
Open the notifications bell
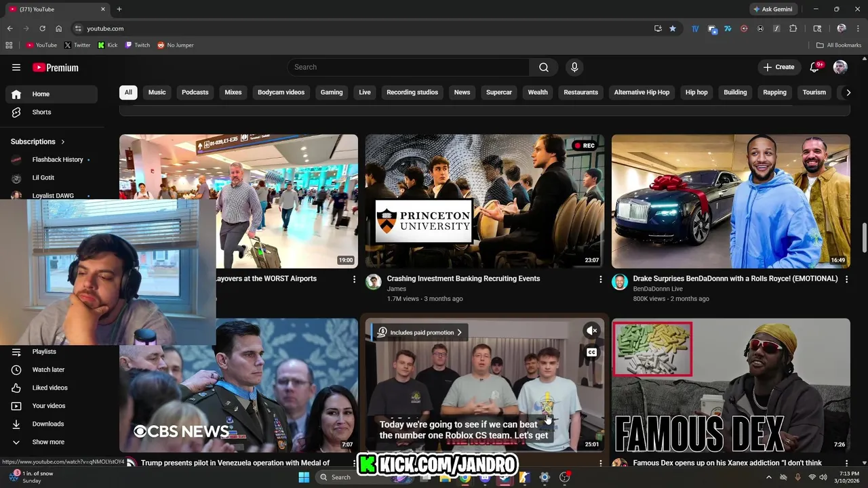tap(814, 67)
